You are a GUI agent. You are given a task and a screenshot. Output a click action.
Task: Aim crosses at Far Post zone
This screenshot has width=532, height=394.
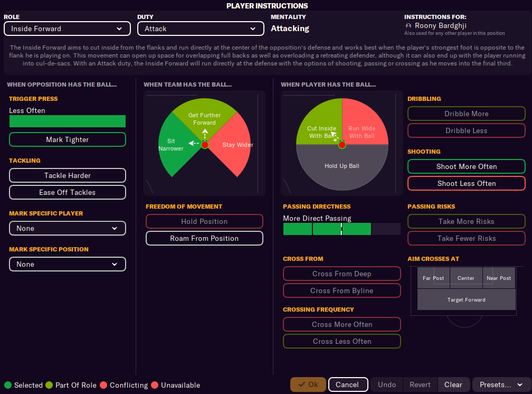[x=433, y=278]
